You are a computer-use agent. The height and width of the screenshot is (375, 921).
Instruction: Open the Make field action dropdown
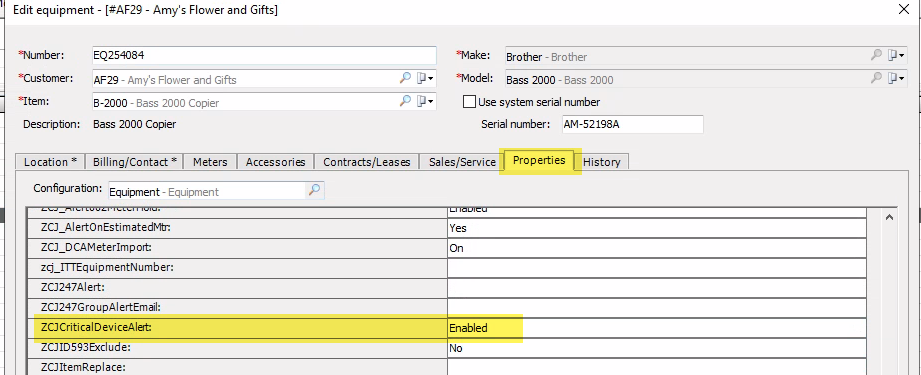[896, 56]
